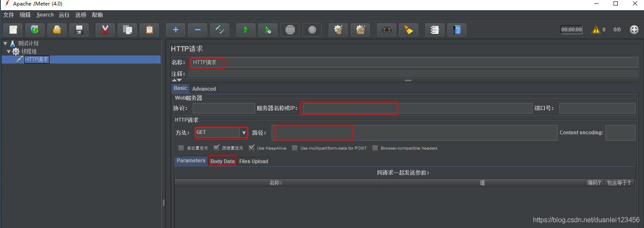Open the 文件 menu
The image size is (644, 228).
pos(9,15)
